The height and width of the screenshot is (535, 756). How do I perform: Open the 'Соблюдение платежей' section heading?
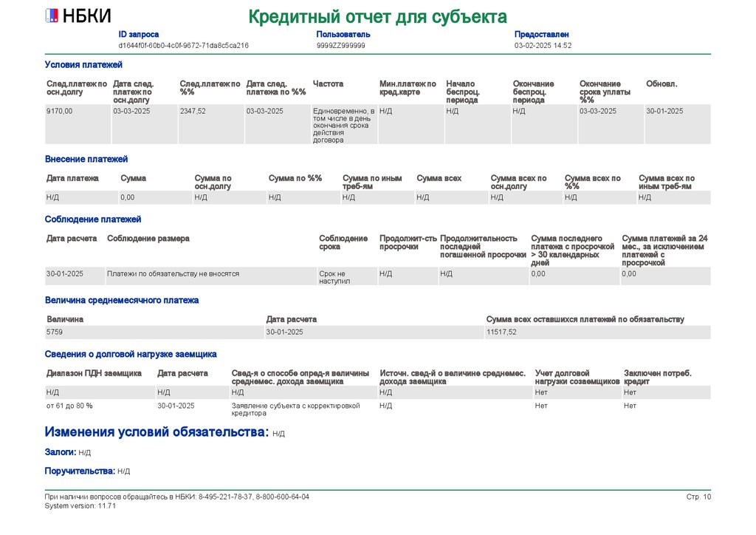click(93, 219)
